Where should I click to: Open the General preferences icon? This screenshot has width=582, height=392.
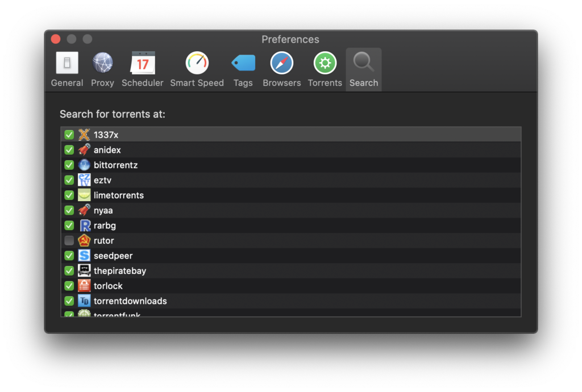point(67,62)
